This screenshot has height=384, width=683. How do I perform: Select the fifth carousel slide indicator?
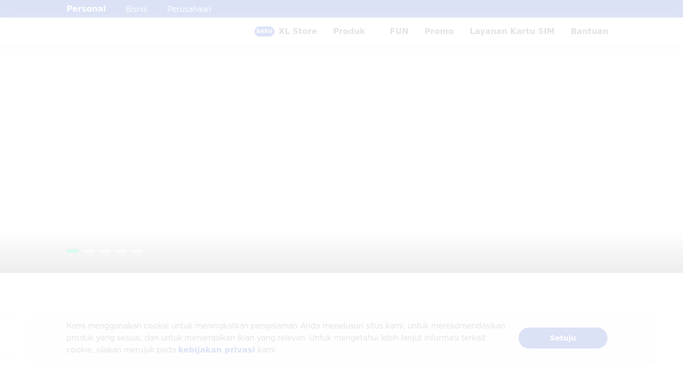(x=136, y=251)
